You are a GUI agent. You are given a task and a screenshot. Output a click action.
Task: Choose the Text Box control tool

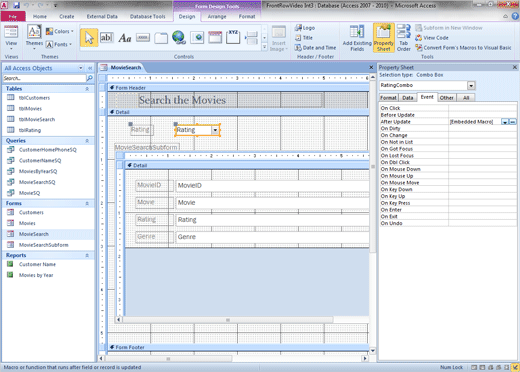[x=106, y=38]
